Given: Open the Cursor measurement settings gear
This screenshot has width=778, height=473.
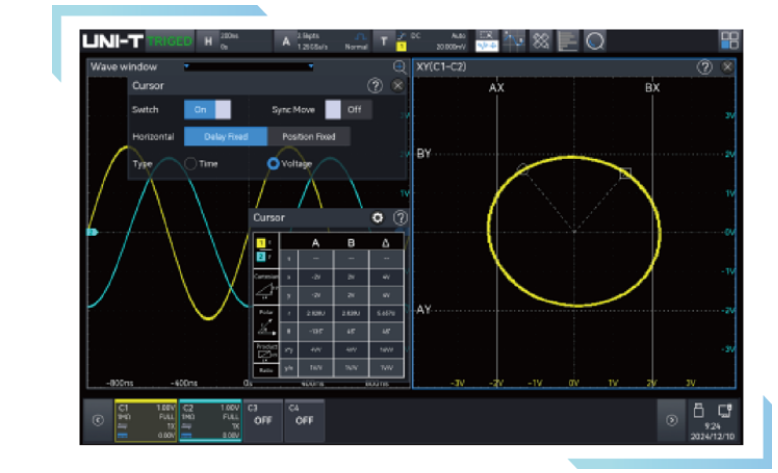Looking at the screenshot, I should [377, 217].
